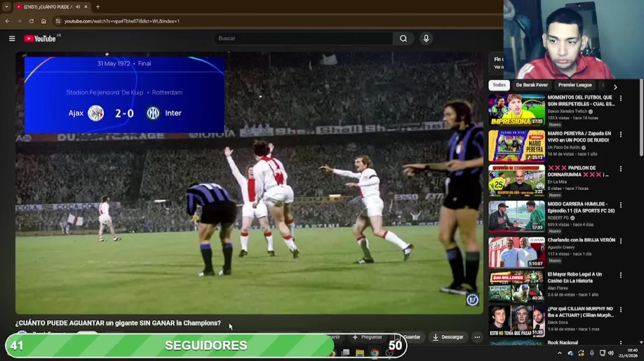Click the Descargar download button
This screenshot has width=644, height=361.
[x=448, y=337]
